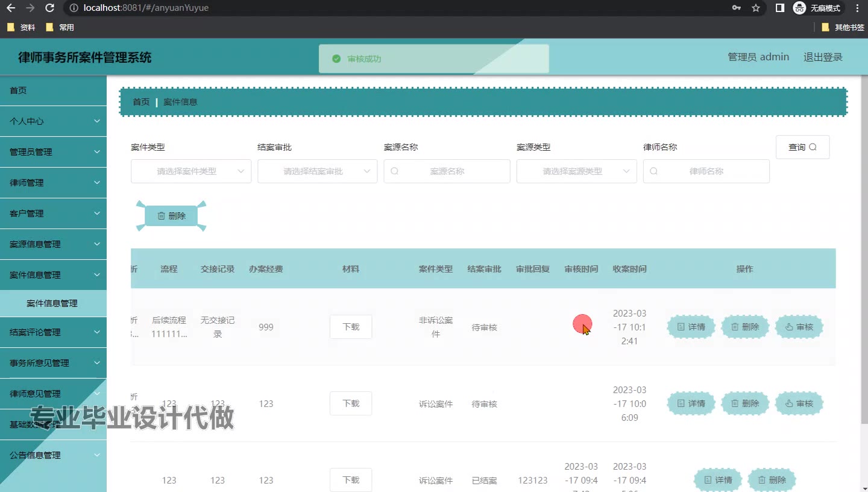Image resolution: width=868 pixels, height=492 pixels.
Task: Click the 案源名称 input field
Action: (447, 171)
